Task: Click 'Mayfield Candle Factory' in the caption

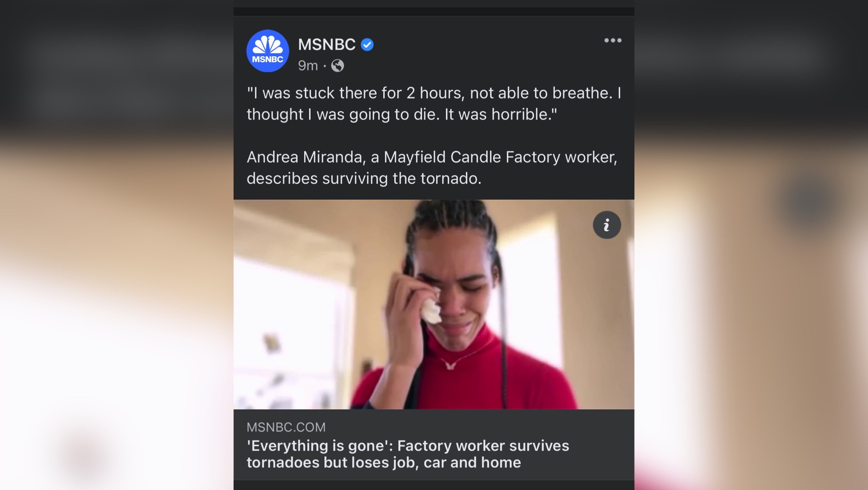Action: (472, 157)
